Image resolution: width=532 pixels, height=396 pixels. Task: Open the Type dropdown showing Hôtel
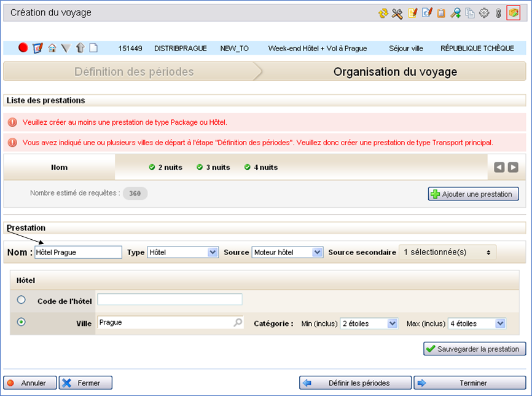click(x=183, y=252)
